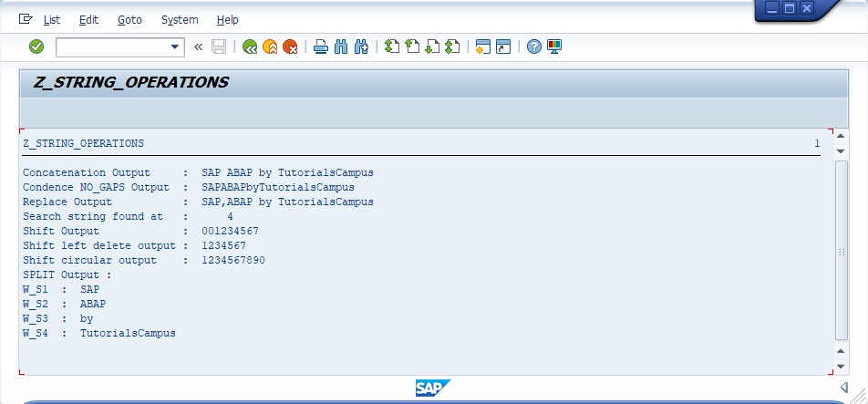Open the Edit menu
868x404 pixels.
(88, 20)
